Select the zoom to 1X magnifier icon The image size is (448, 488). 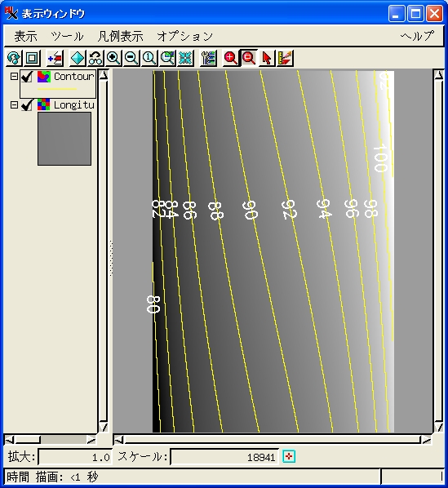click(149, 58)
